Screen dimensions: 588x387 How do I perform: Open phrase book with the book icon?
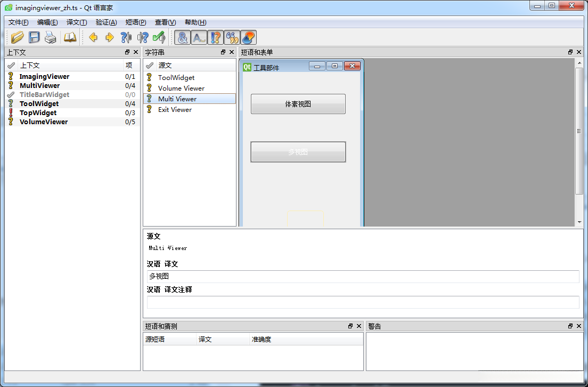point(70,37)
